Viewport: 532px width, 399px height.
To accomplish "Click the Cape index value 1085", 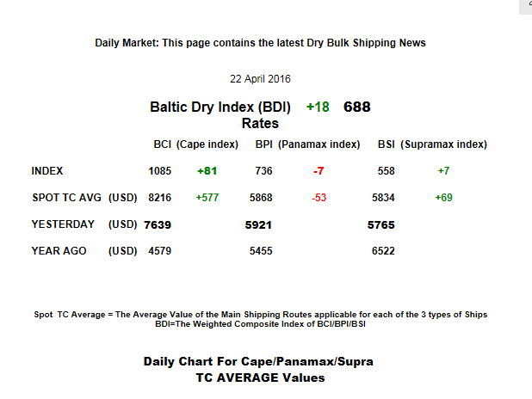I will (160, 171).
